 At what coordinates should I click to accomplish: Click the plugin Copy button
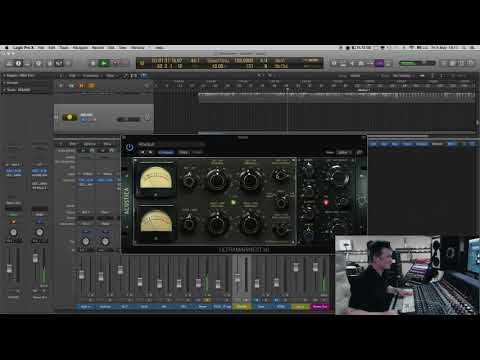(183, 152)
